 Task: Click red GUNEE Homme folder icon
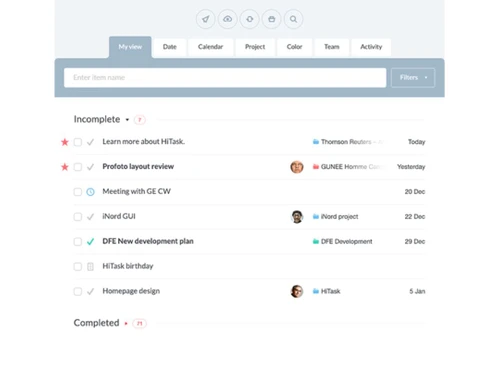tap(316, 167)
